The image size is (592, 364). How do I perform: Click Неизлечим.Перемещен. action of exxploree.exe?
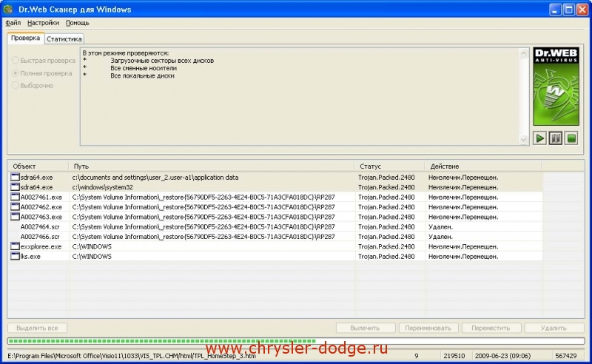pyautogui.click(x=463, y=246)
